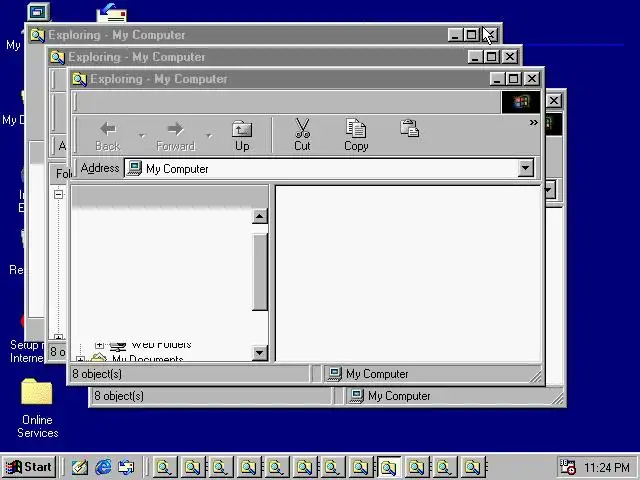Click the folder pane scrollbar up arrow
Image resolution: width=640 pixels, height=480 pixels.
260,216
